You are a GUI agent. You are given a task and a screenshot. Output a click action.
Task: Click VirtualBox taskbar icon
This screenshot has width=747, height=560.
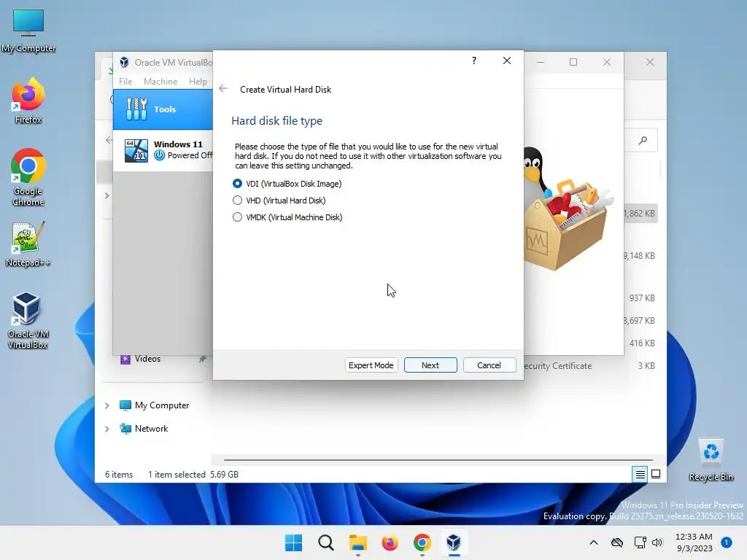(x=454, y=542)
